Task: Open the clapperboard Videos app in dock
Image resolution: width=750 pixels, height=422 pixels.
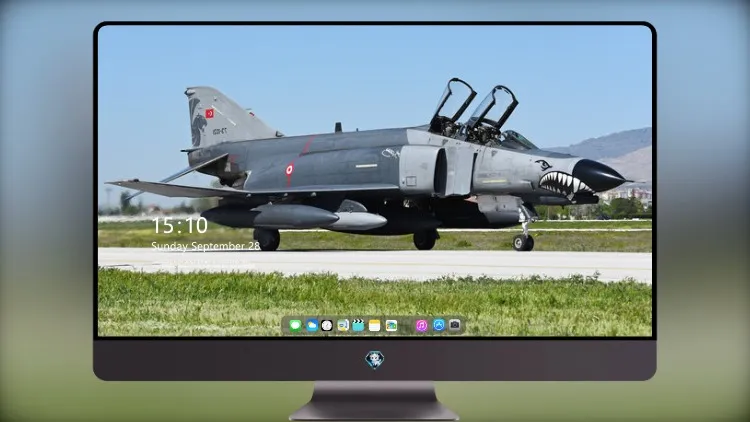Action: click(358, 325)
